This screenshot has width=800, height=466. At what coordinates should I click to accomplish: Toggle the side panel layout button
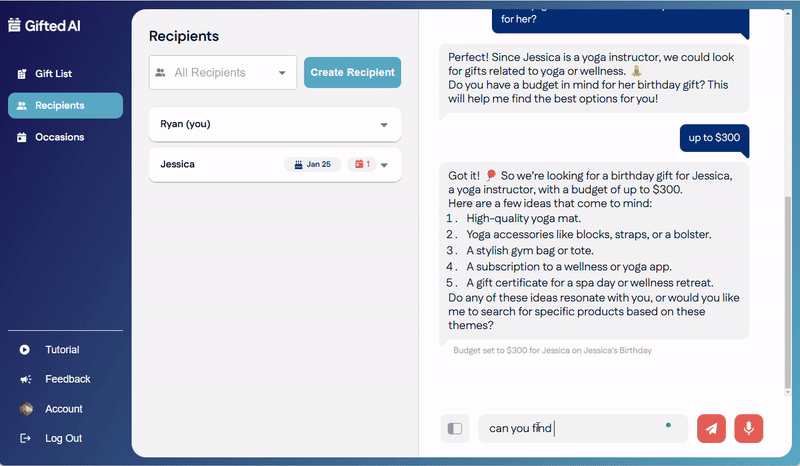[455, 428]
